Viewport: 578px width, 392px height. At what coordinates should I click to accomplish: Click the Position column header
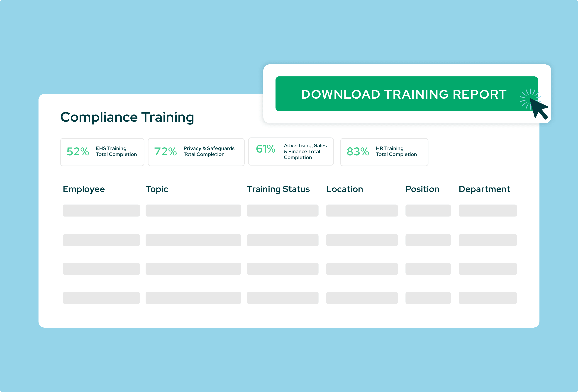tap(422, 189)
